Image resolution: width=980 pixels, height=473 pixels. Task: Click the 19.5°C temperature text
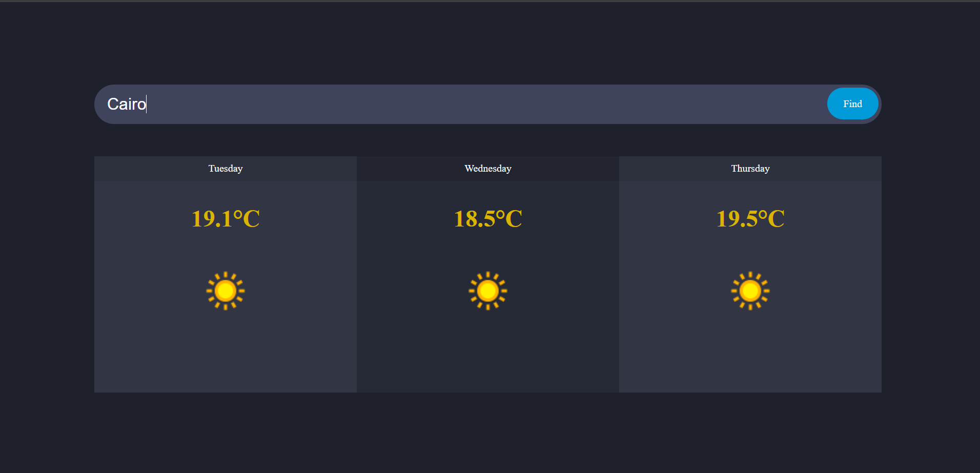click(750, 219)
